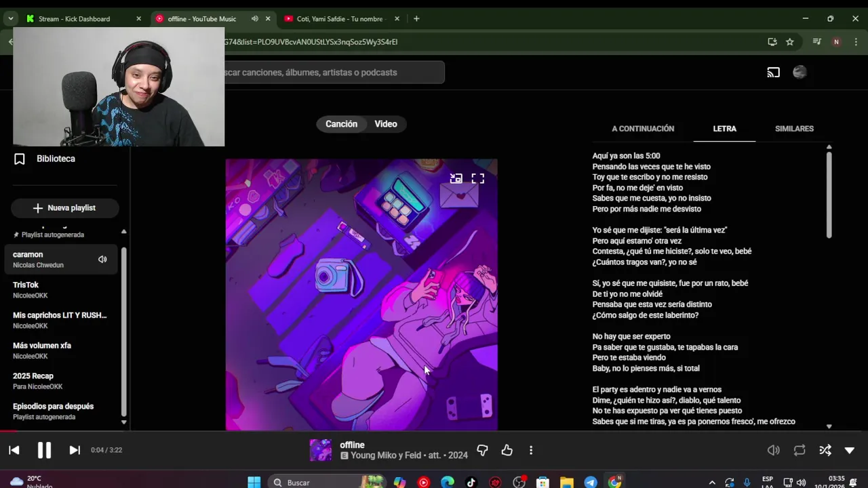This screenshot has height=488, width=868.
Task: Open a new browser tab
Action: [x=416, y=19]
